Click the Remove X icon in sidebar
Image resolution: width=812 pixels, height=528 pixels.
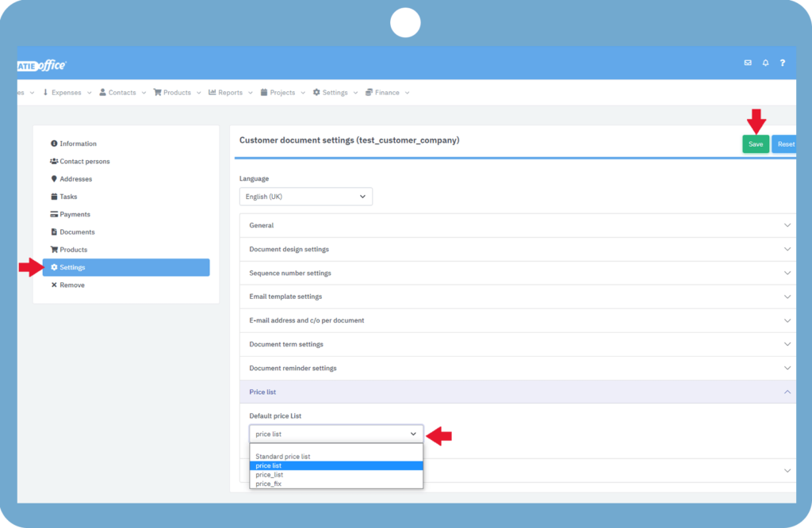(54, 285)
